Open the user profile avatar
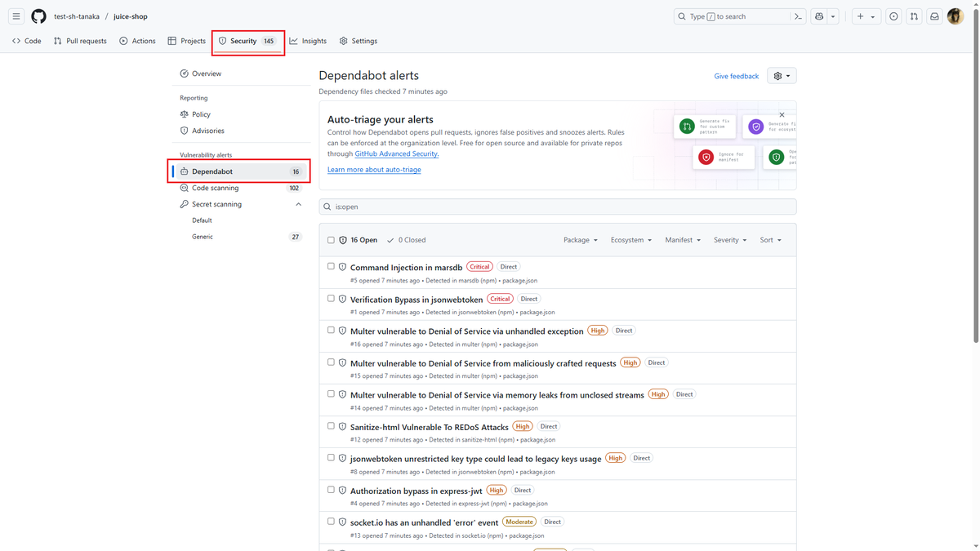This screenshot has height=551, width=980. [955, 16]
